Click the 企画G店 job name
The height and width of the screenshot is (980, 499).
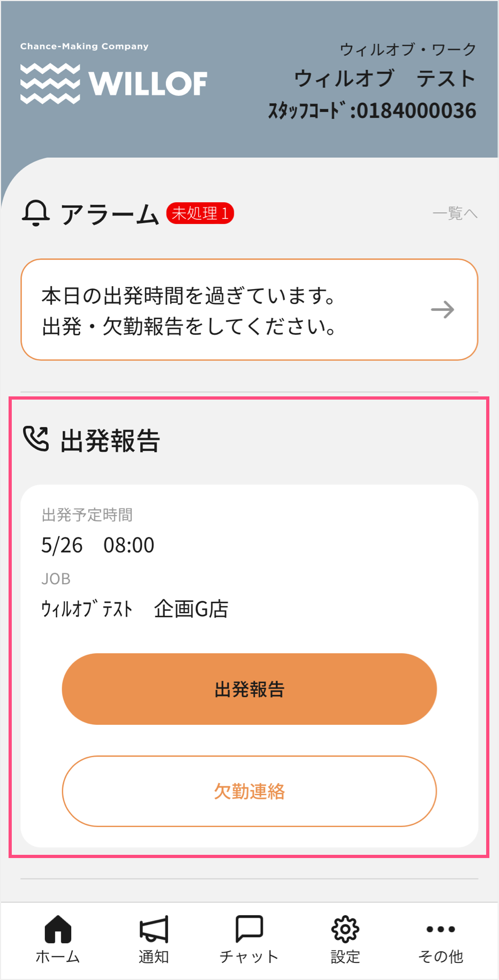[x=191, y=609]
